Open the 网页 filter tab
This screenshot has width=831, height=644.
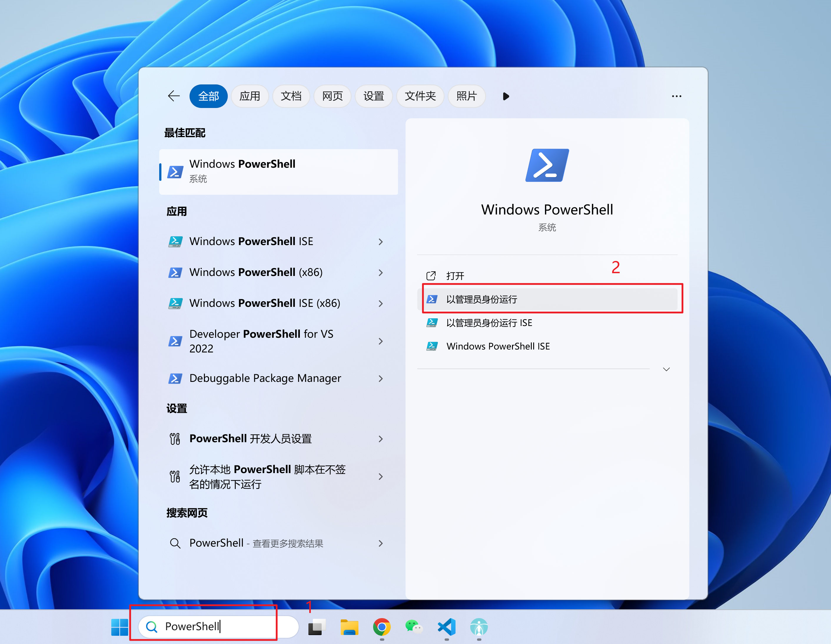pyautogui.click(x=332, y=96)
